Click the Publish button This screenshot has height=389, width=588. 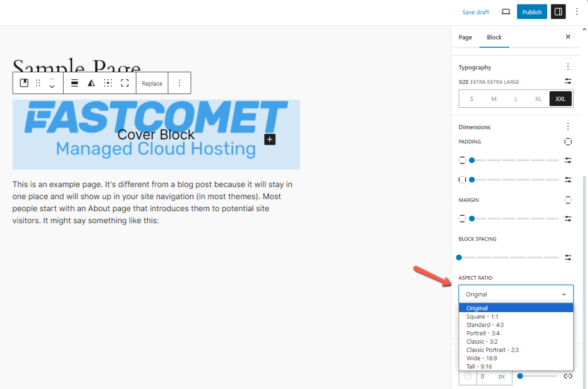[532, 11]
